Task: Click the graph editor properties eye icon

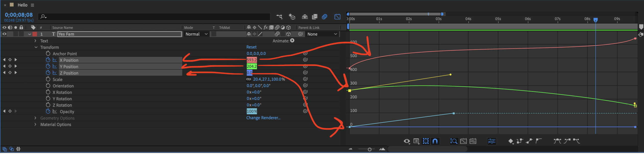Action: (x=407, y=141)
